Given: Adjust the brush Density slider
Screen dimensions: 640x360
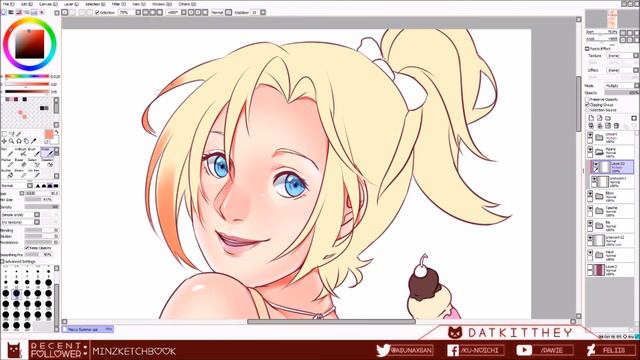Looking at the screenshot, I should 42,207.
